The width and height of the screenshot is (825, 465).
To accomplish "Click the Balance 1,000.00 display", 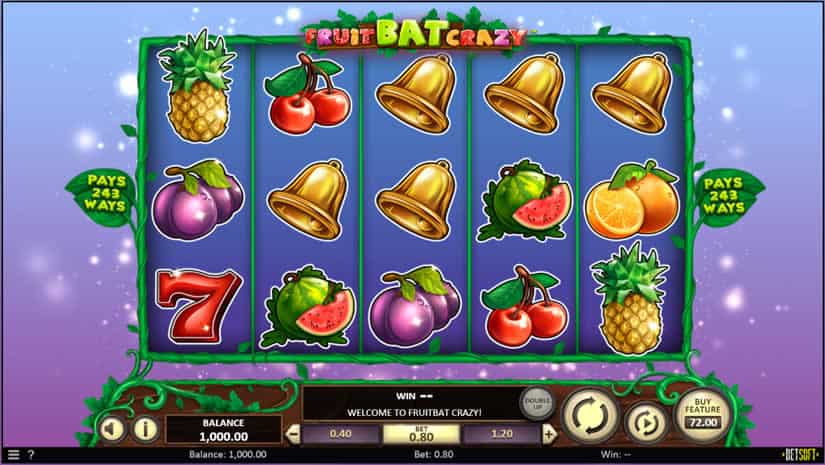I will 224,430.
